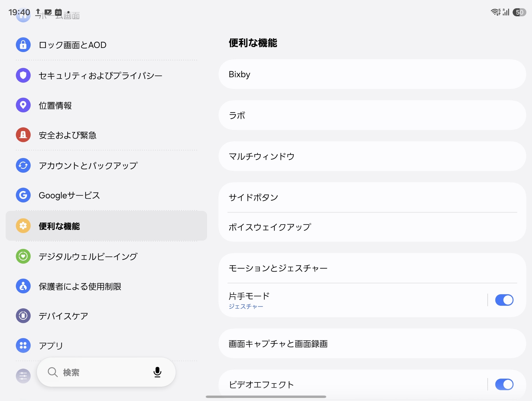Image resolution: width=532 pixels, height=401 pixels.
Task: Tap the lock icon for ロック画面とAOD
Action: [x=23, y=45]
